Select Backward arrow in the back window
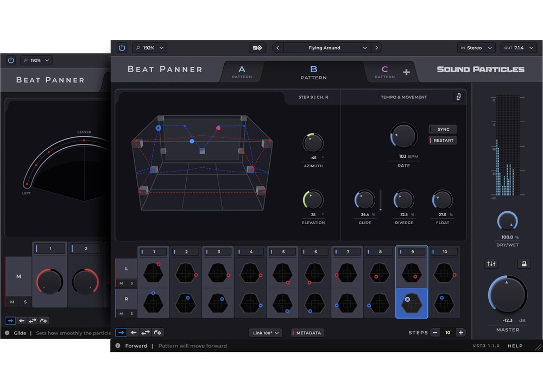543x392 pixels. 22,321
